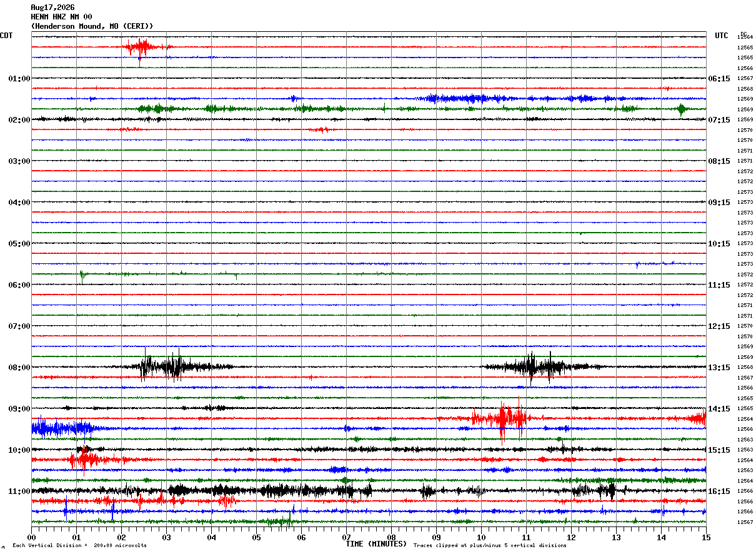Screen dimensions: 756x554
Task: Pick the minute axis tick label "06"
Action: pos(301,537)
